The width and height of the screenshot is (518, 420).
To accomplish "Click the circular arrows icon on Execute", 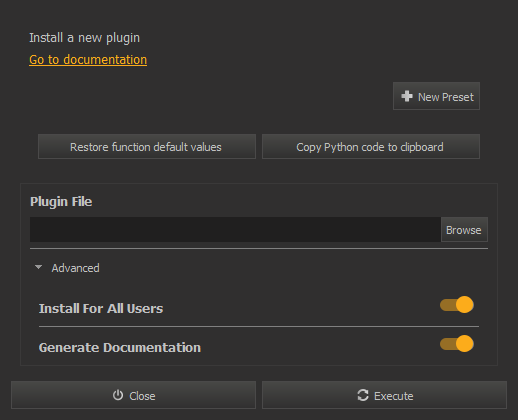I will 363,395.
